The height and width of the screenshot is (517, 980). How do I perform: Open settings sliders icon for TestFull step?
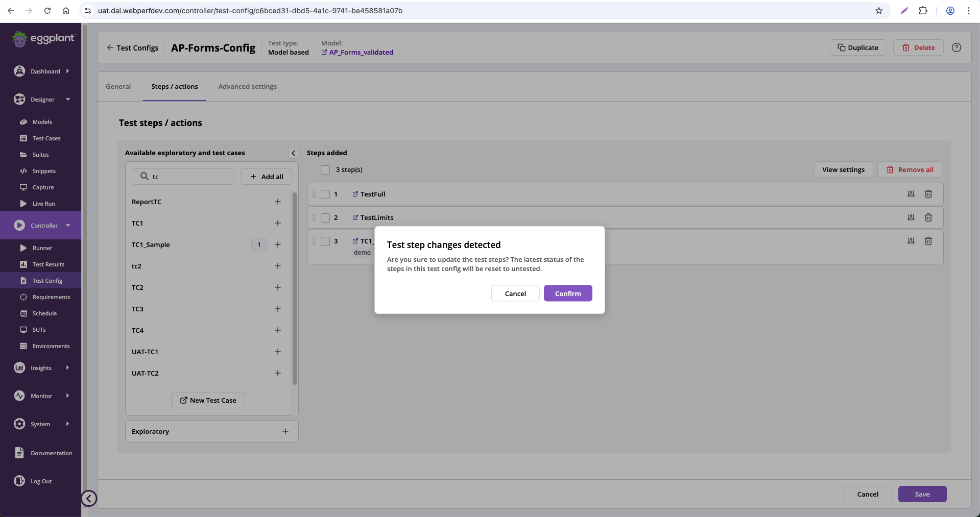(911, 194)
